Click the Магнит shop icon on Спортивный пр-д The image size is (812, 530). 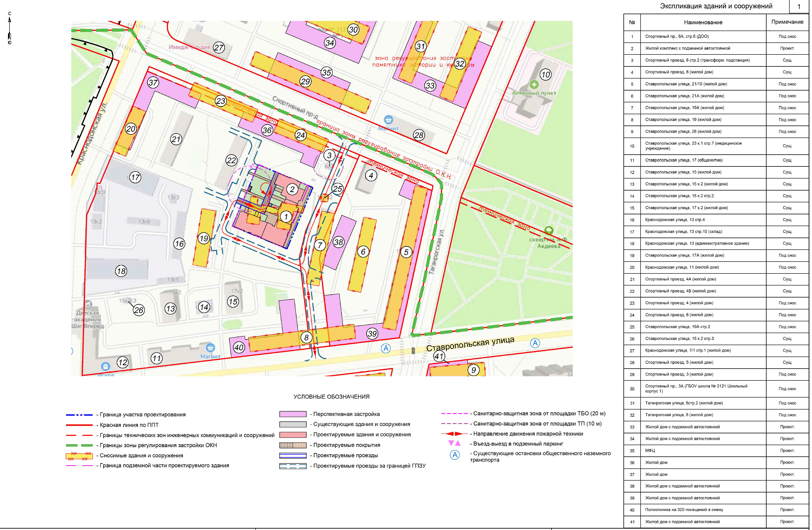pyautogui.click(x=389, y=120)
